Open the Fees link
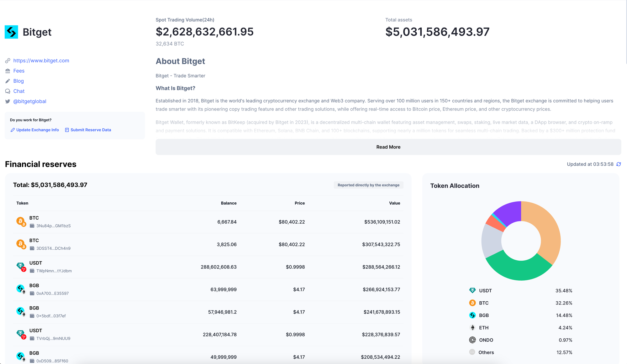This screenshot has height=364, width=627. (x=19, y=71)
